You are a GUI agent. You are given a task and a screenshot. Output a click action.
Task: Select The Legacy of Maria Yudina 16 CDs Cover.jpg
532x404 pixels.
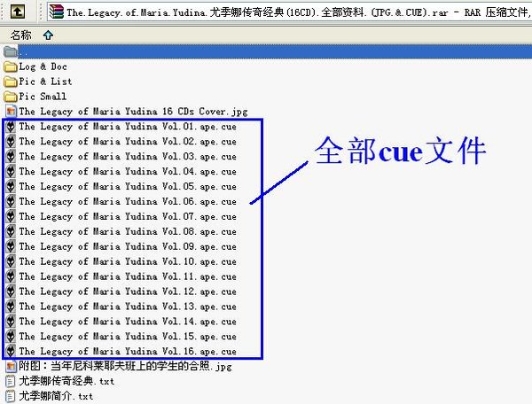click(133, 112)
